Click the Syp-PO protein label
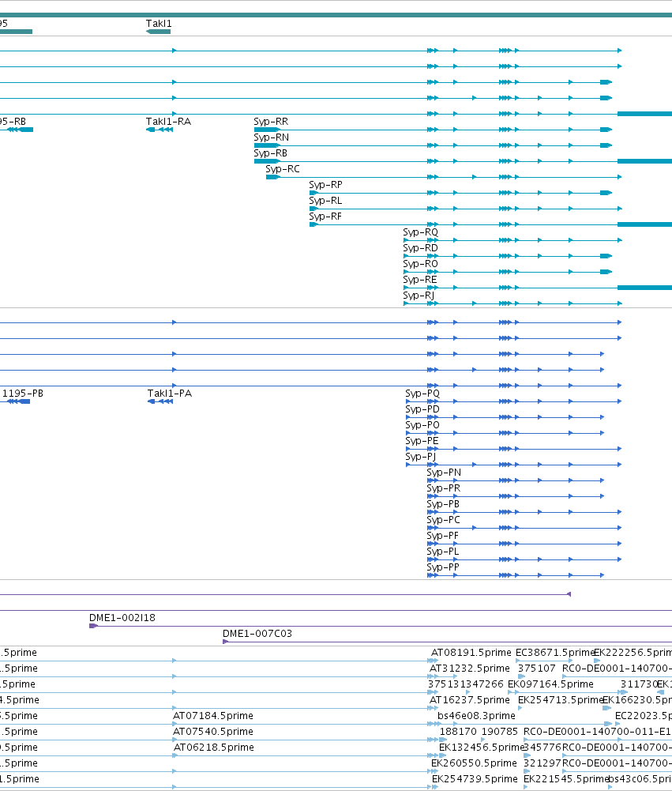This screenshot has width=672, height=791. [422, 425]
